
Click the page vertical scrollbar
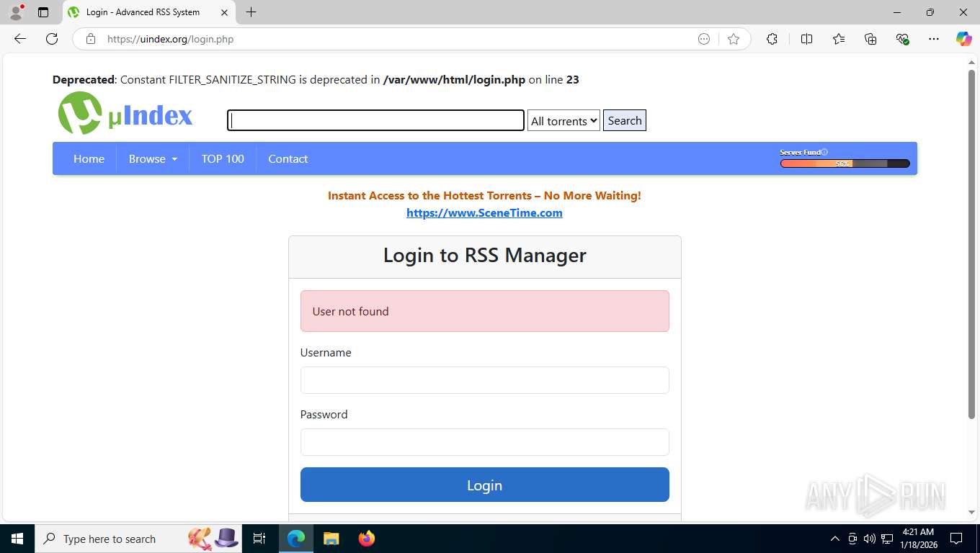tap(971, 245)
